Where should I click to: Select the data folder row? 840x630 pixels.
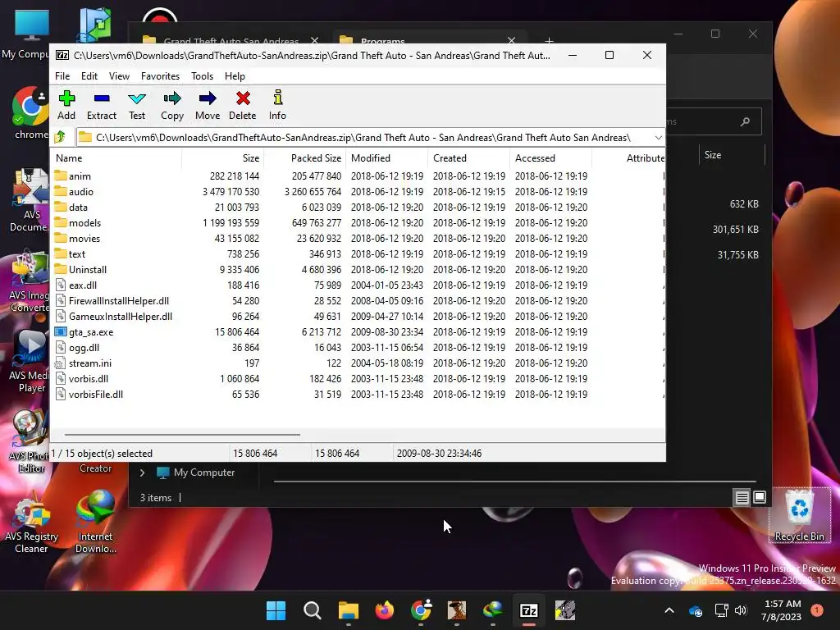(358, 208)
